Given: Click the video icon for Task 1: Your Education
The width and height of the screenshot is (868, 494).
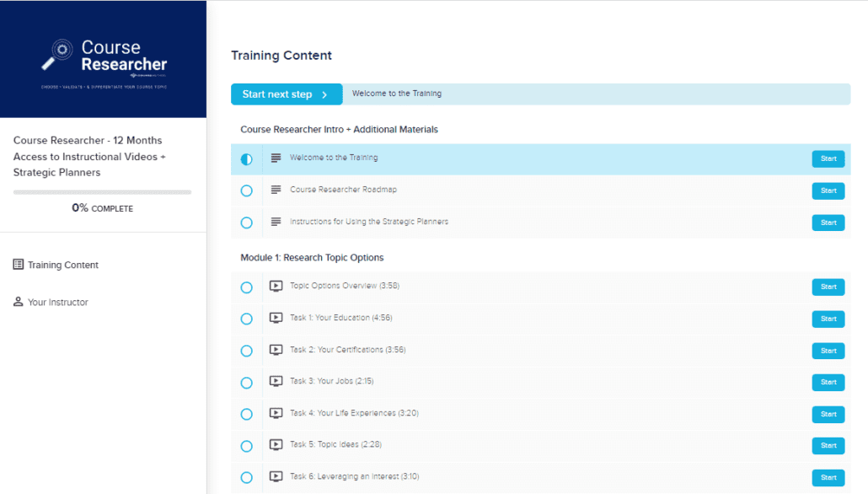Looking at the screenshot, I should 276,318.
